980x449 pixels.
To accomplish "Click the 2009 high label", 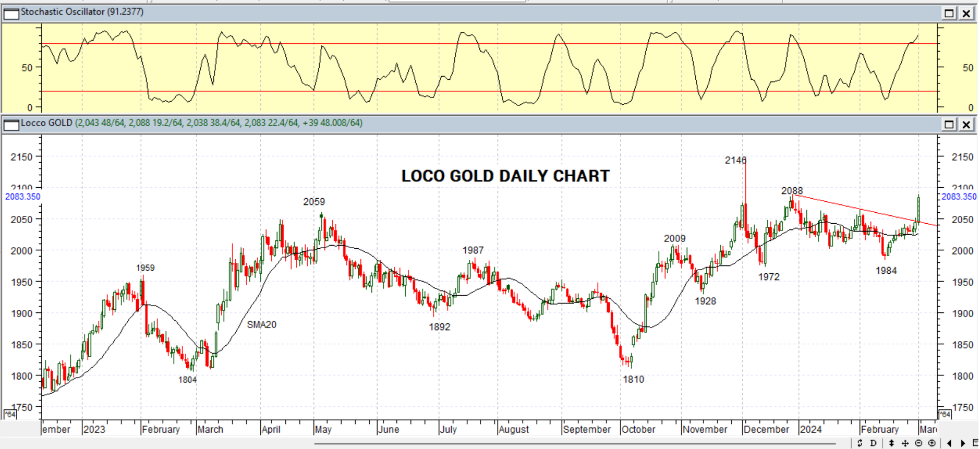I will [x=674, y=238].
